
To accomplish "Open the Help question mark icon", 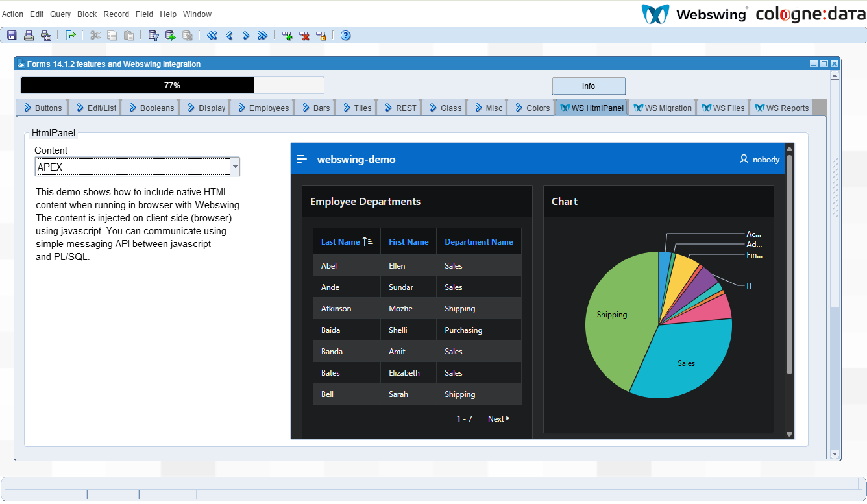I will point(345,36).
